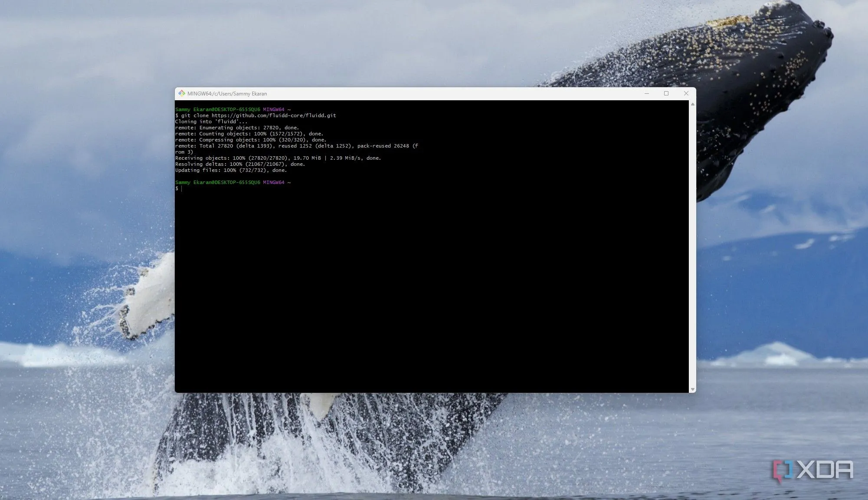Click the scrollbar up arrow
This screenshot has width=868, height=500.
[x=692, y=104]
